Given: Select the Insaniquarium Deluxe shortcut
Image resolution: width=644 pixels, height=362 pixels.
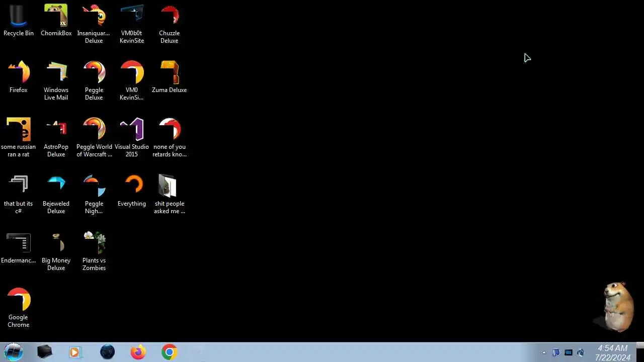Looking at the screenshot, I should point(94,25).
